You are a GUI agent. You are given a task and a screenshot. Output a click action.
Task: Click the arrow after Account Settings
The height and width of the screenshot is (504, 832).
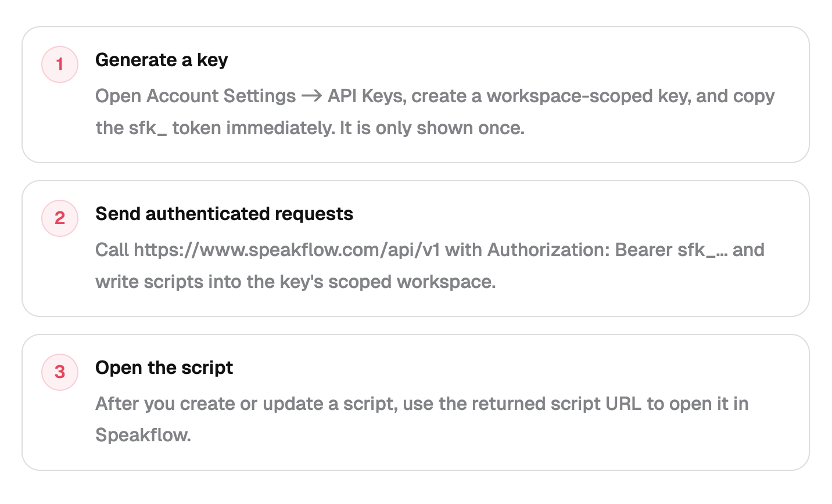(312, 96)
